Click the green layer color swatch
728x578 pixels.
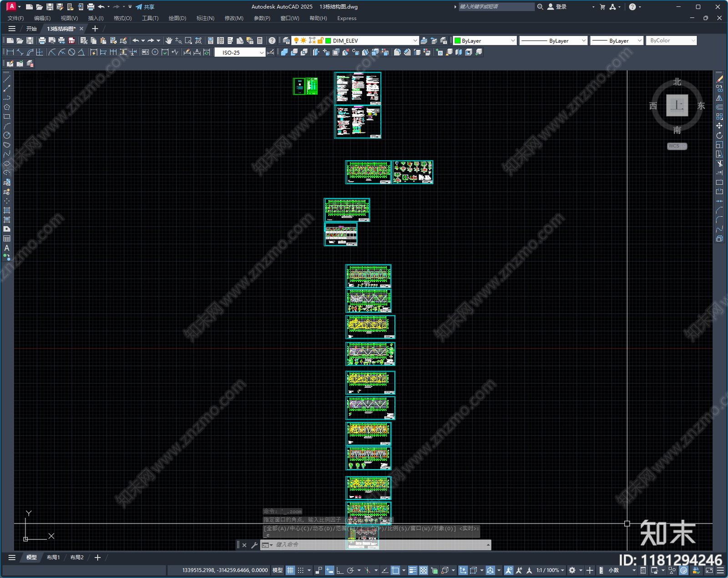(x=329, y=41)
